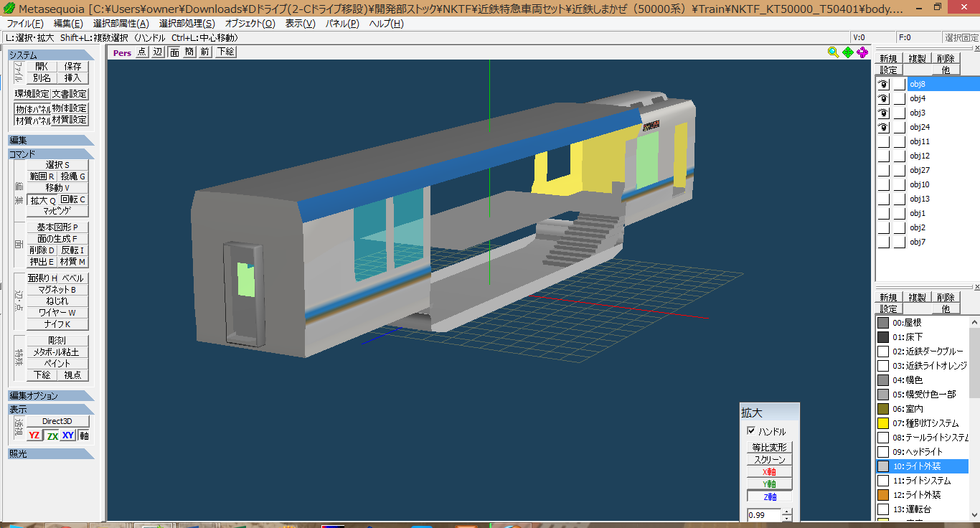Image resolution: width=980 pixels, height=528 pixels.
Task: Select the 00:屋根 material swatch
Action: pyautogui.click(x=883, y=323)
